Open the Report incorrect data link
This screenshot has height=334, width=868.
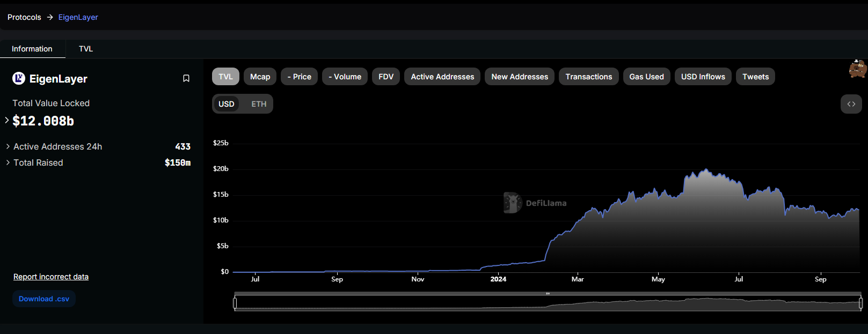tap(51, 277)
